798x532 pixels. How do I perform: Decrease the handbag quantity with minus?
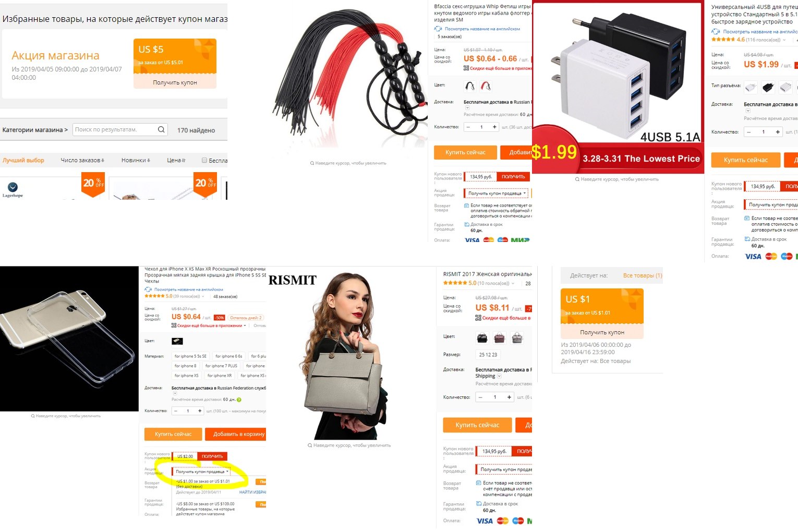[481, 397]
